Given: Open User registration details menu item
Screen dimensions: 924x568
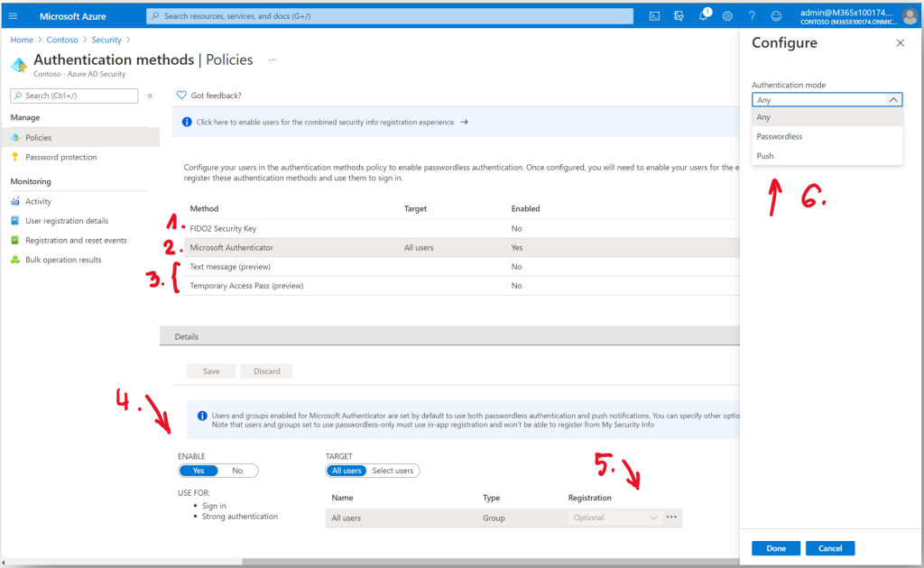Looking at the screenshot, I should click(67, 221).
